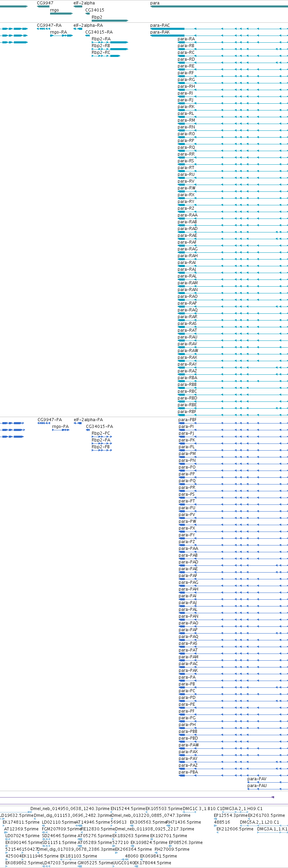Select EST 'Dmel_neb_014950_0638_1240.3prime'

coord(70,809)
